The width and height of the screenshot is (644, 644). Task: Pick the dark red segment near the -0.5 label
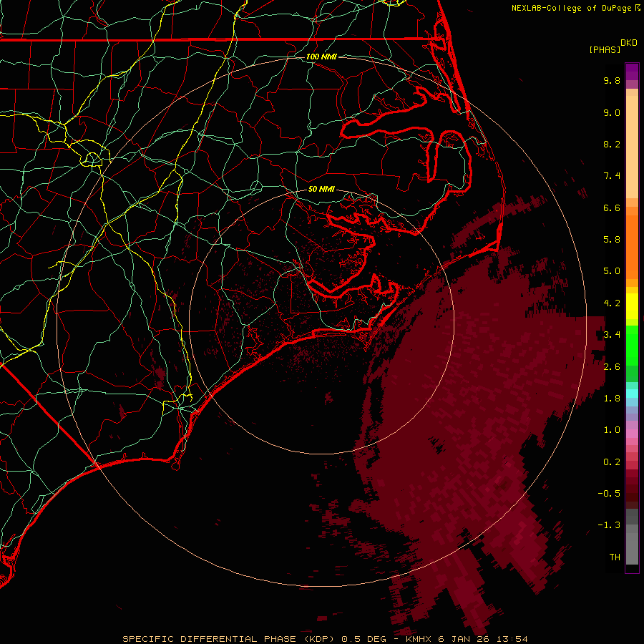[x=632, y=489]
